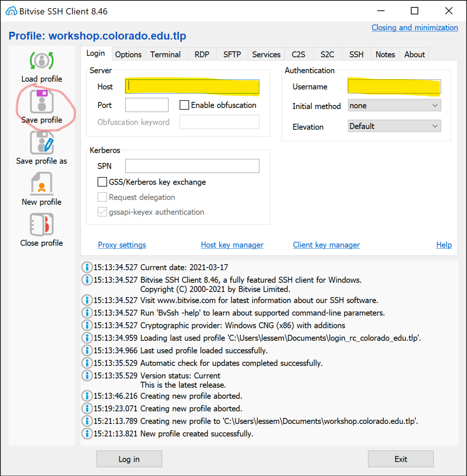Open the Initial method dropdown
This screenshot has width=467, height=476.
(394, 106)
